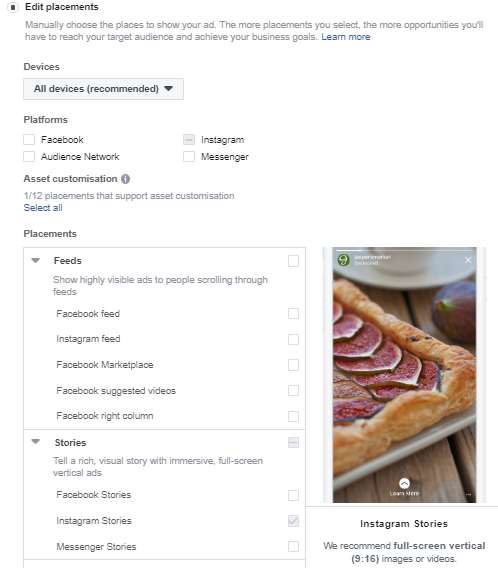This screenshot has height=568, width=498.
Task: Enable Facebook suggested videos placement
Action: click(x=293, y=390)
